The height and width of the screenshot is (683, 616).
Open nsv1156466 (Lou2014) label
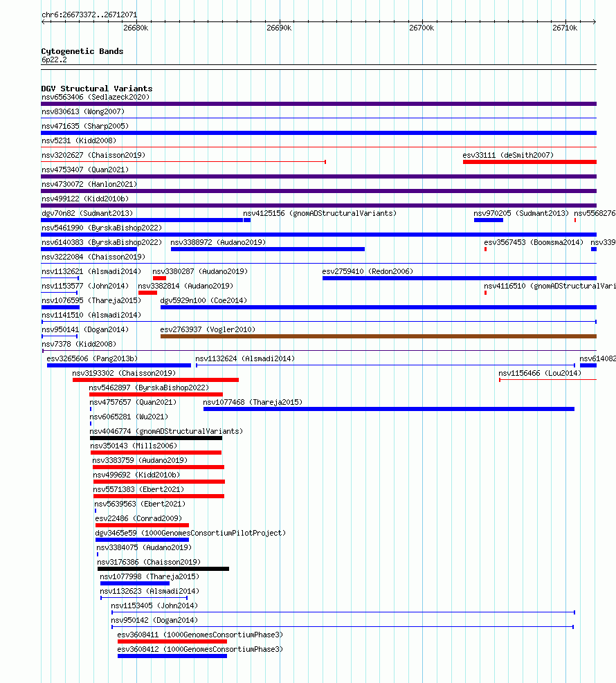540,373
